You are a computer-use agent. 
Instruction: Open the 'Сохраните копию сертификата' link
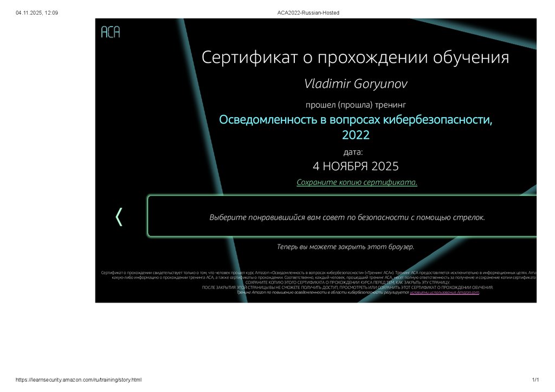357,182
